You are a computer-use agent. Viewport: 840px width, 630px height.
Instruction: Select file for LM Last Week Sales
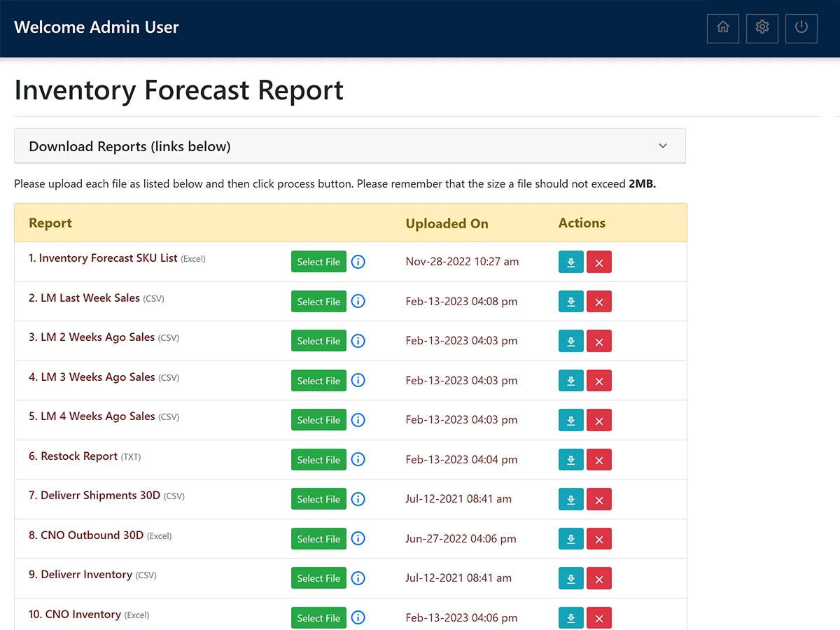[x=318, y=302]
